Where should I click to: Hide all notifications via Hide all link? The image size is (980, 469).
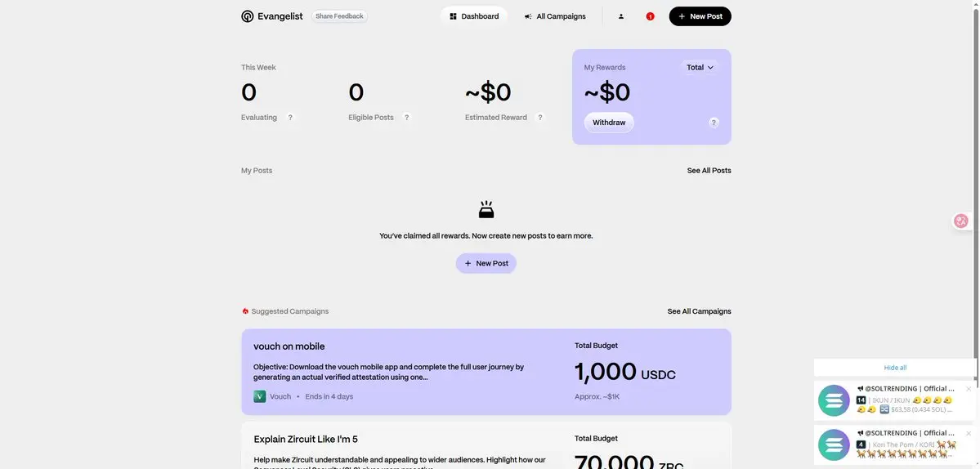coord(895,368)
